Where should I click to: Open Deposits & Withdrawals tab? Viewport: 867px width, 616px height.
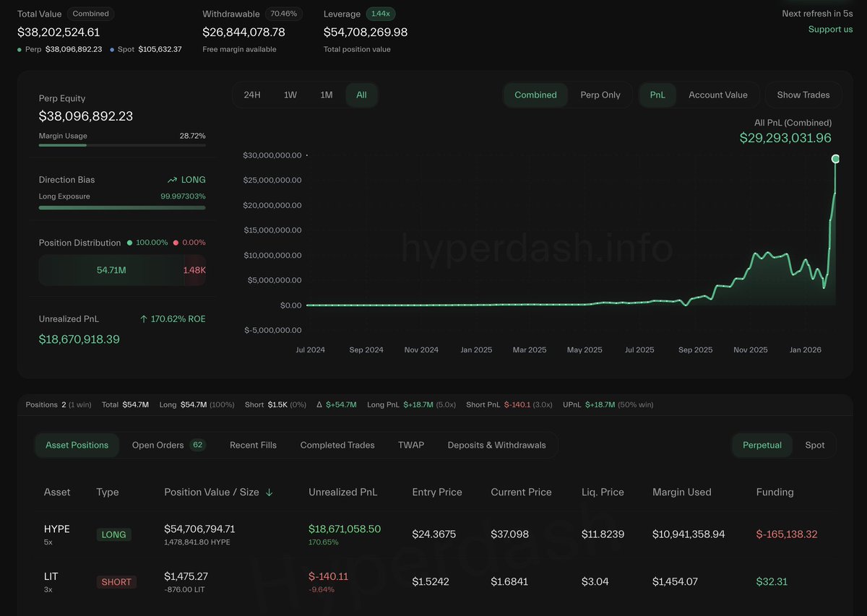tap(496, 445)
